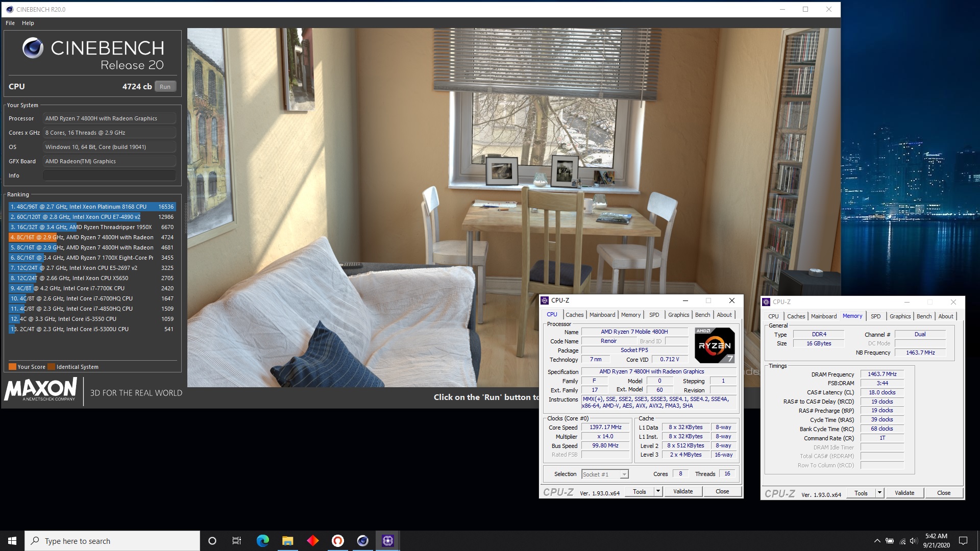Open the taskbar clock and date
Screen dimensions: 980x551
coord(936,541)
